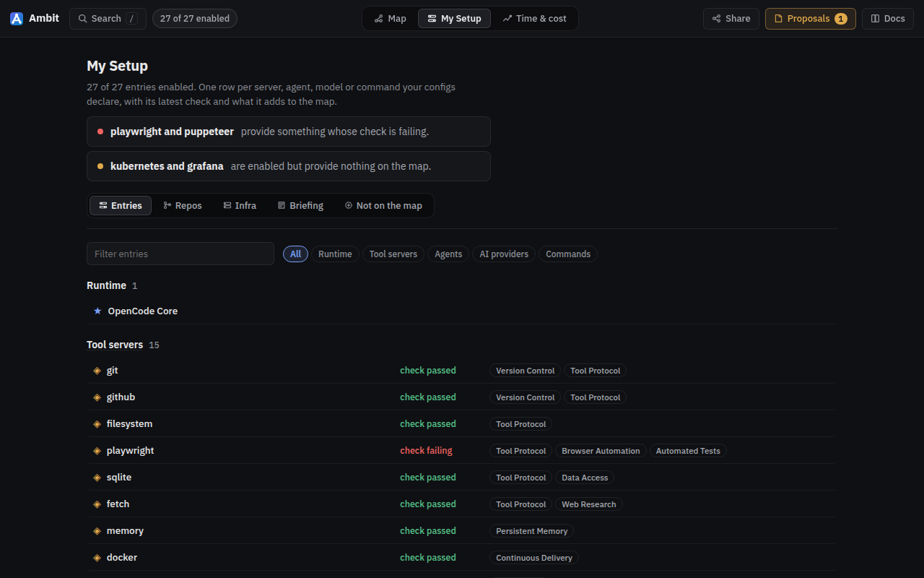924x578 pixels.
Task: Click the diamond icon beside github
Action: click(x=97, y=397)
